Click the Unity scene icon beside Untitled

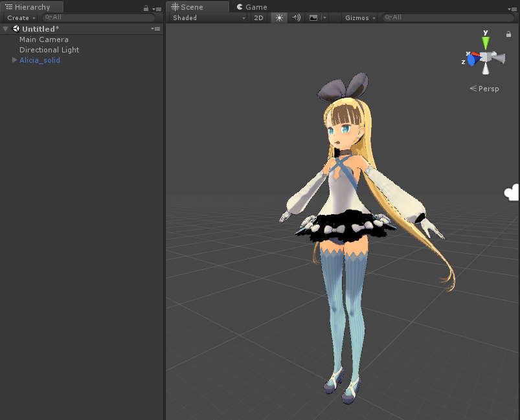coord(16,29)
